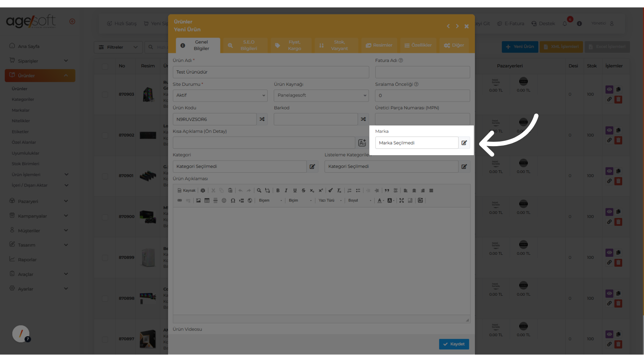The width and height of the screenshot is (644, 362).
Task: Open the Site Durumu dropdown showing Aktif
Action: pyautogui.click(x=220, y=96)
